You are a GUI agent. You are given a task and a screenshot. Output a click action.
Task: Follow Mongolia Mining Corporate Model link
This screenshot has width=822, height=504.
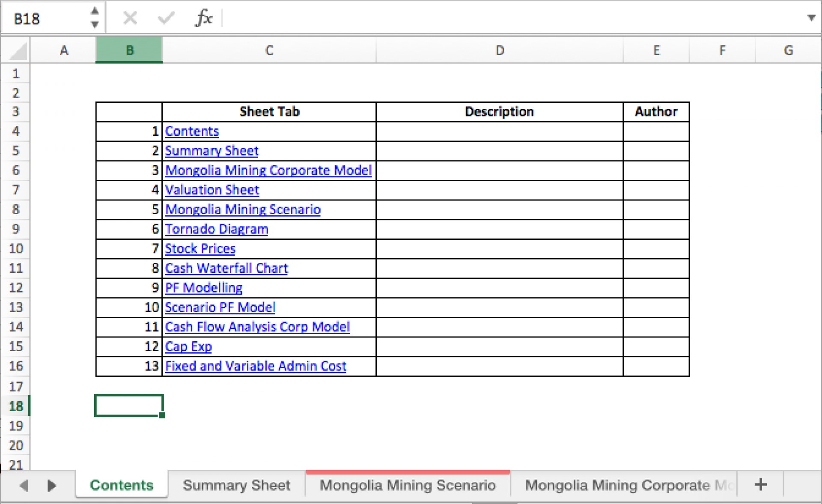[268, 170]
